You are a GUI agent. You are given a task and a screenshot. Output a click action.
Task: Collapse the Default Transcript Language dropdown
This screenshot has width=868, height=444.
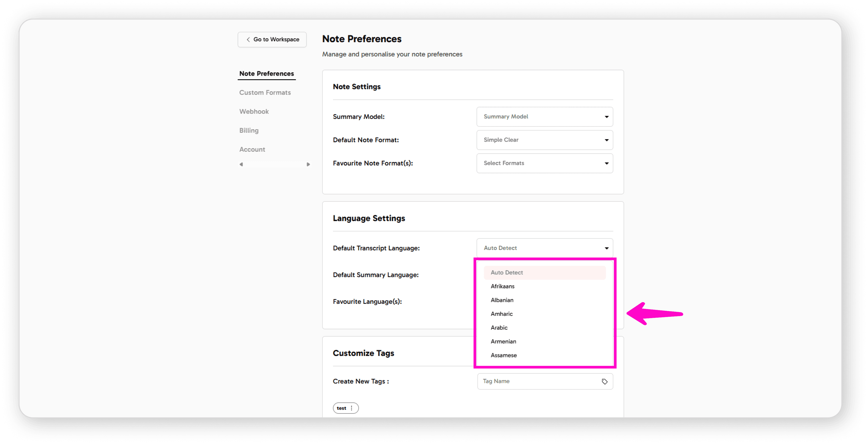(x=607, y=248)
